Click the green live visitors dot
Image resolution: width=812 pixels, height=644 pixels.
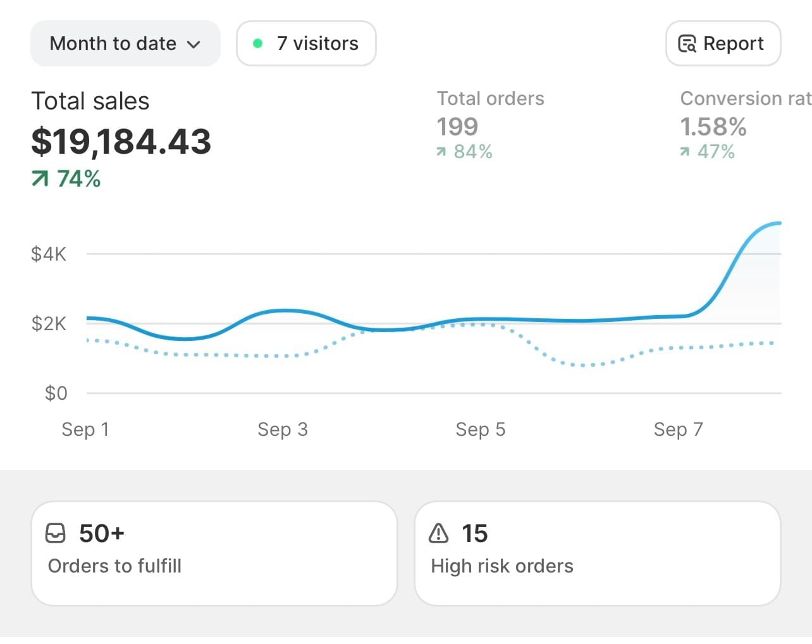257,44
